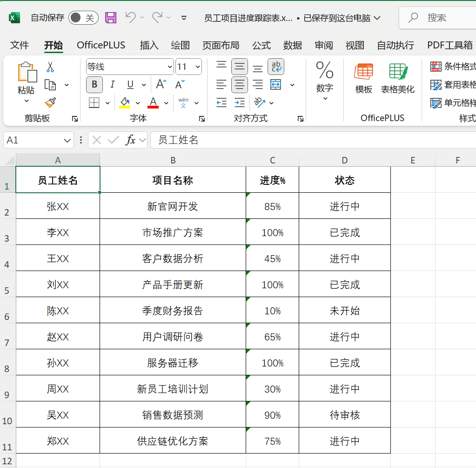The height and width of the screenshot is (468, 476).
Task: Click the Save icon
Action: [x=110, y=17]
